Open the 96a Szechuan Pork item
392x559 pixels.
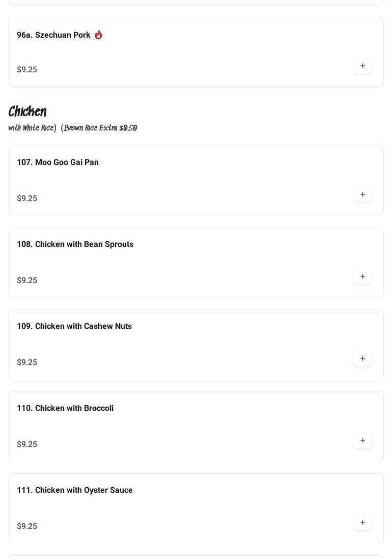(53, 35)
